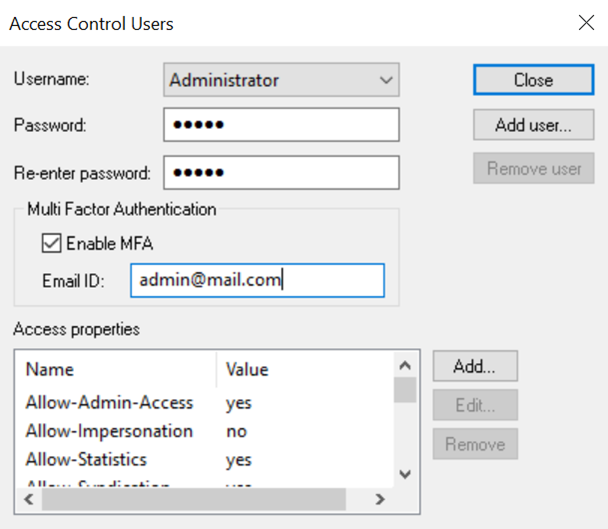This screenshot has width=608, height=529.
Task: Close the dialog with the X icon
Action: pos(586,22)
